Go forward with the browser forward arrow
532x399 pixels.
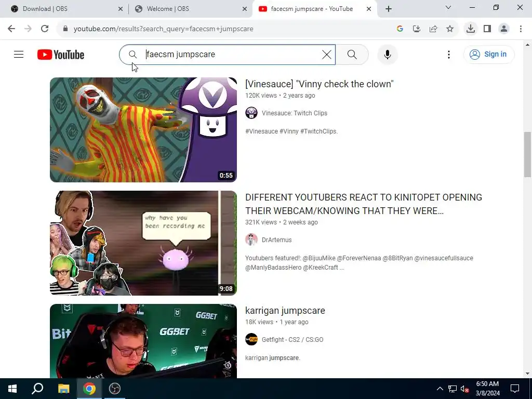tap(28, 29)
